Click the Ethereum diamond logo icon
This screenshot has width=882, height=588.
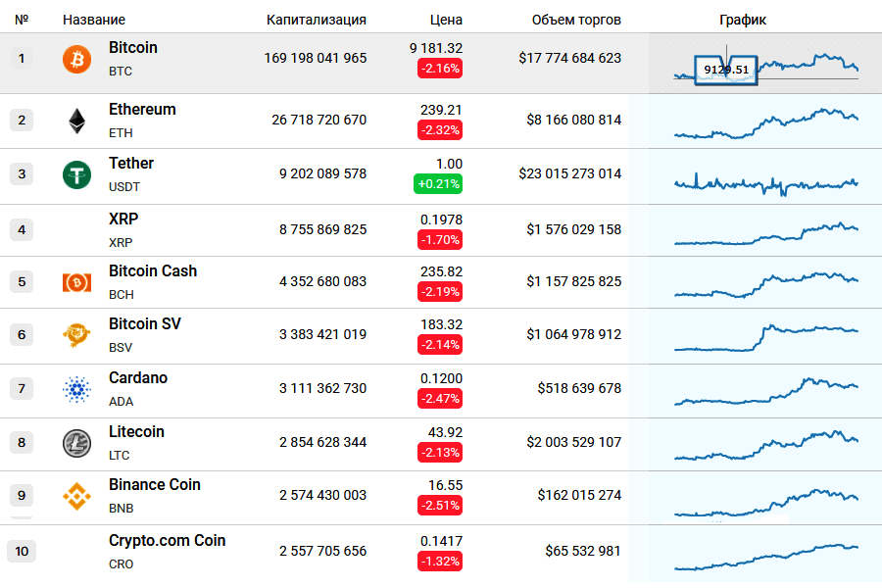click(x=76, y=121)
